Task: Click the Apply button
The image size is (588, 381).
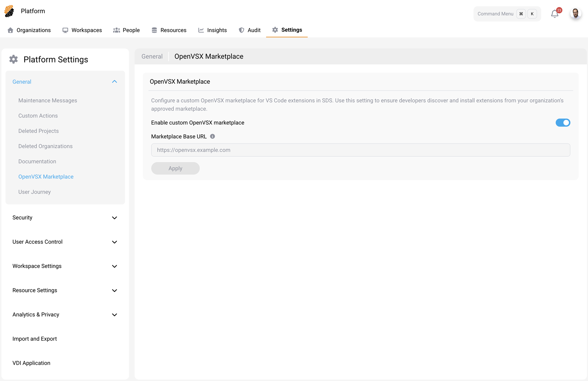Action: 175,168
